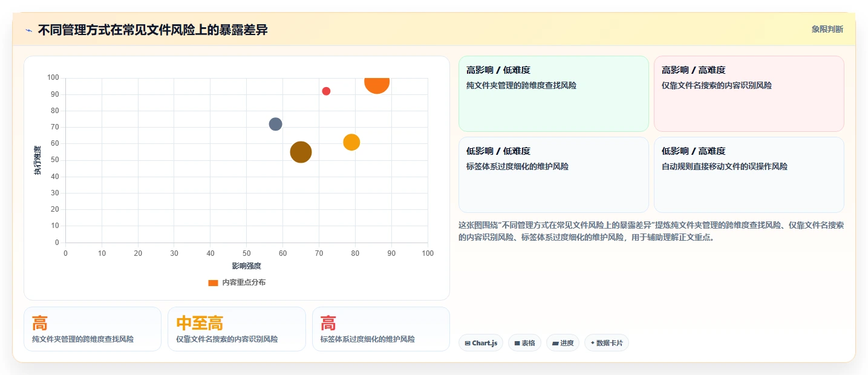Click the lightning icon beside the title
Screen dimensions: 868x375
coord(28,30)
